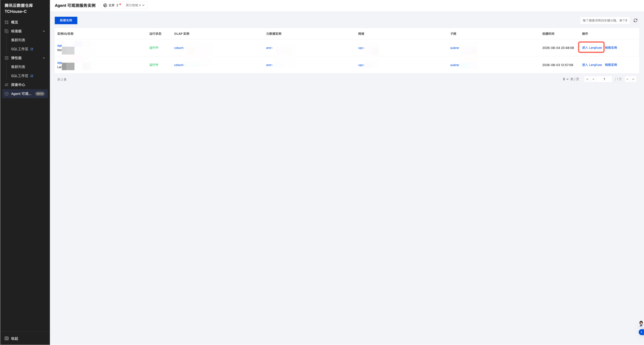The width and height of the screenshot is (644, 345).
Task: Select Agent 可观... sidebar item
Action: (25, 94)
